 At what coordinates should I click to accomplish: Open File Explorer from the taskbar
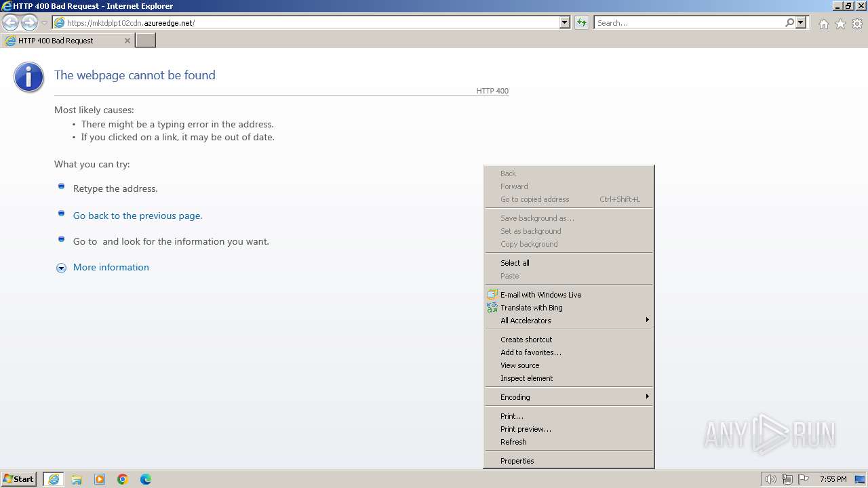coord(77,479)
